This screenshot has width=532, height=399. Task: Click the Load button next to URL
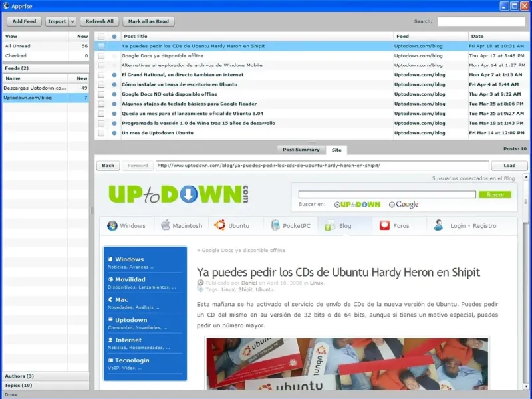coord(509,165)
